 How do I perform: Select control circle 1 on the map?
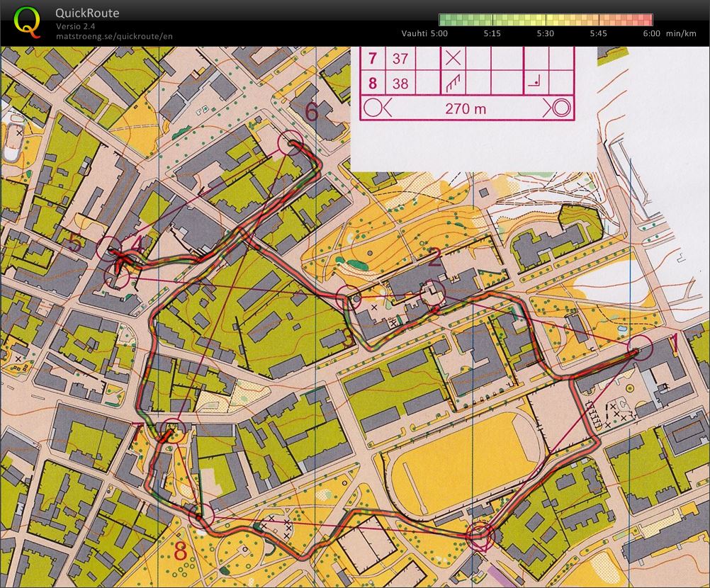pos(640,348)
